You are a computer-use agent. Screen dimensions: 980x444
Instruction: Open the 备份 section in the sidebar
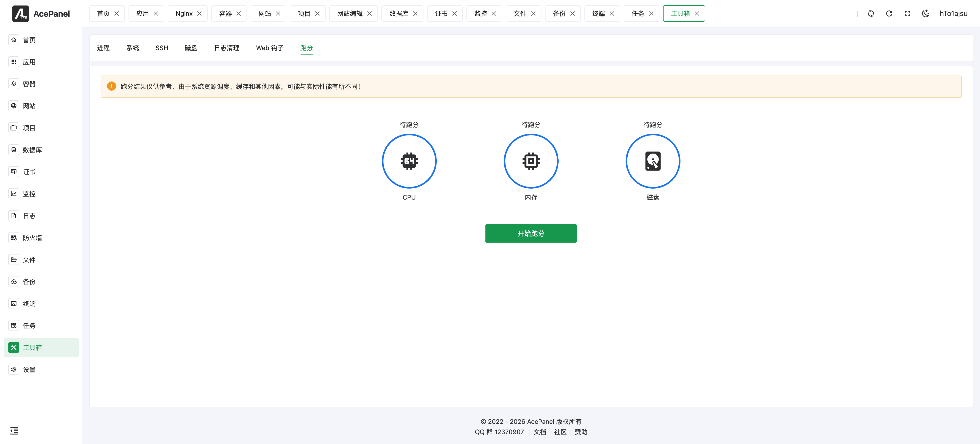(x=29, y=282)
